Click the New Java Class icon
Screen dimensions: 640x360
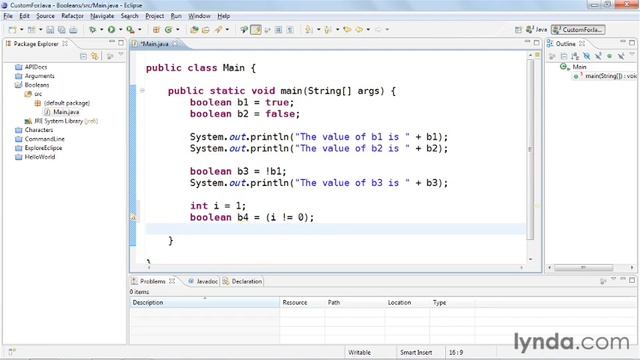168,29
